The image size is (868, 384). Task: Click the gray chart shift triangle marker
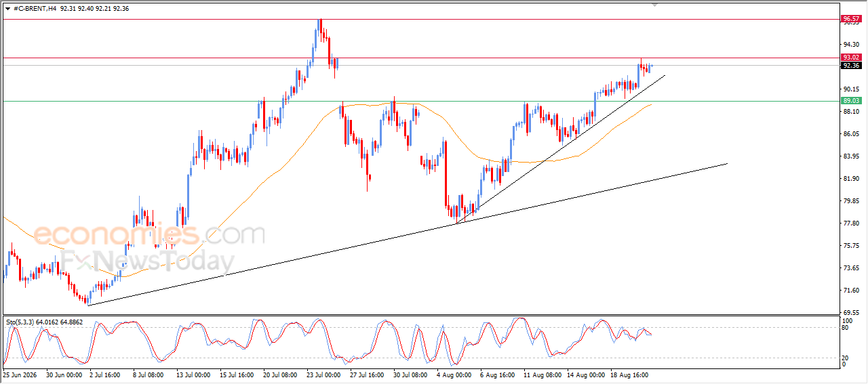pos(654,5)
